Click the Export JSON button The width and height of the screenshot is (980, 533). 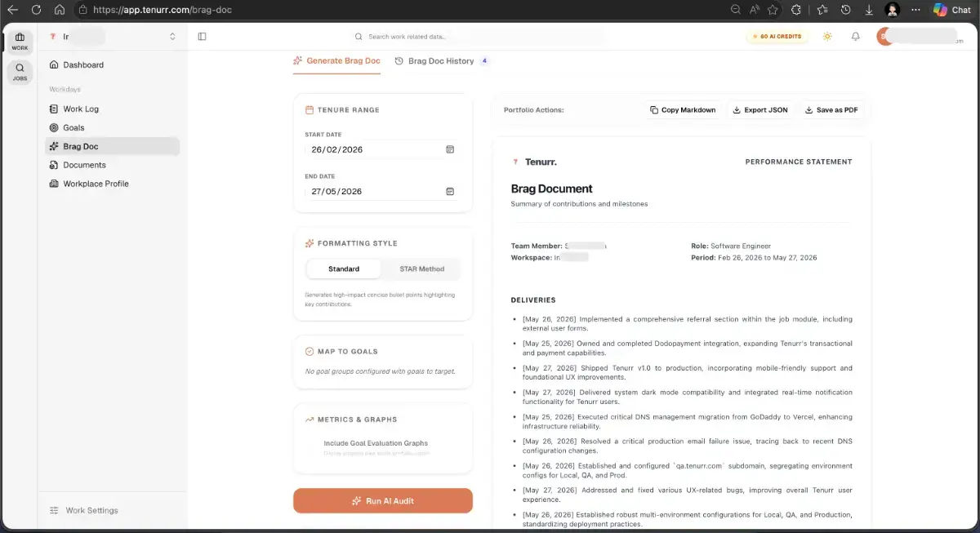[760, 109]
